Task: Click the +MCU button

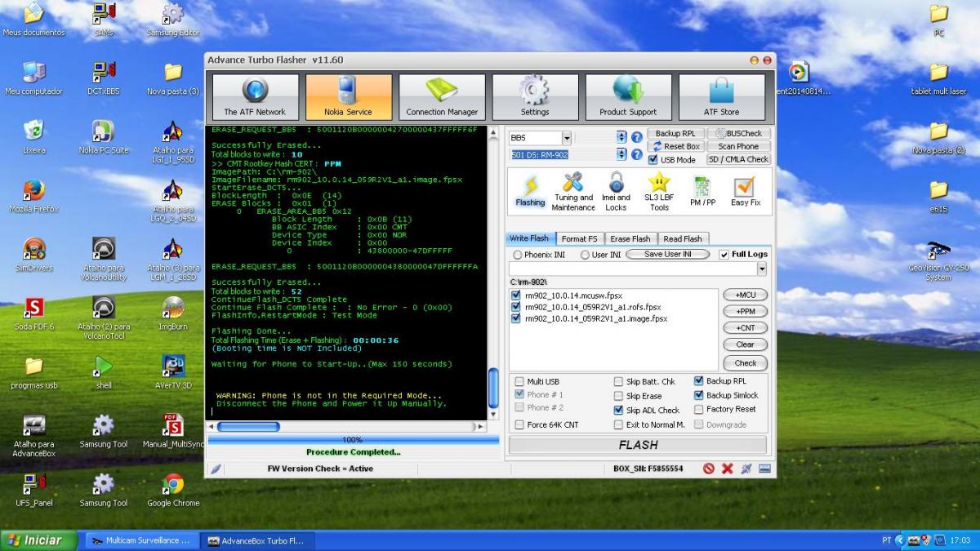Action: [x=745, y=295]
